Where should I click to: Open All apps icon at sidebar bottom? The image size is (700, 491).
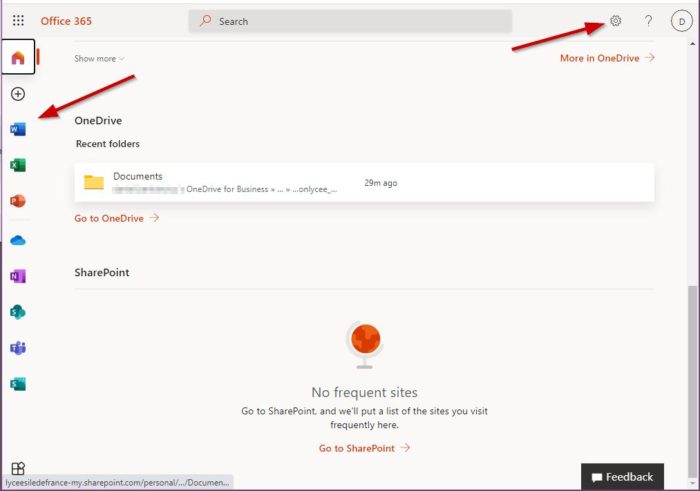click(x=18, y=468)
